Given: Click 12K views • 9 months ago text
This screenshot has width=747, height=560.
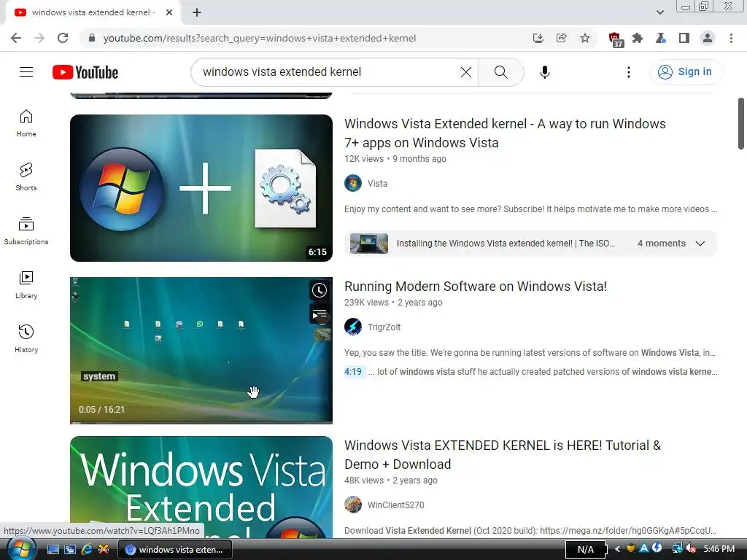Looking at the screenshot, I should pyautogui.click(x=395, y=158).
